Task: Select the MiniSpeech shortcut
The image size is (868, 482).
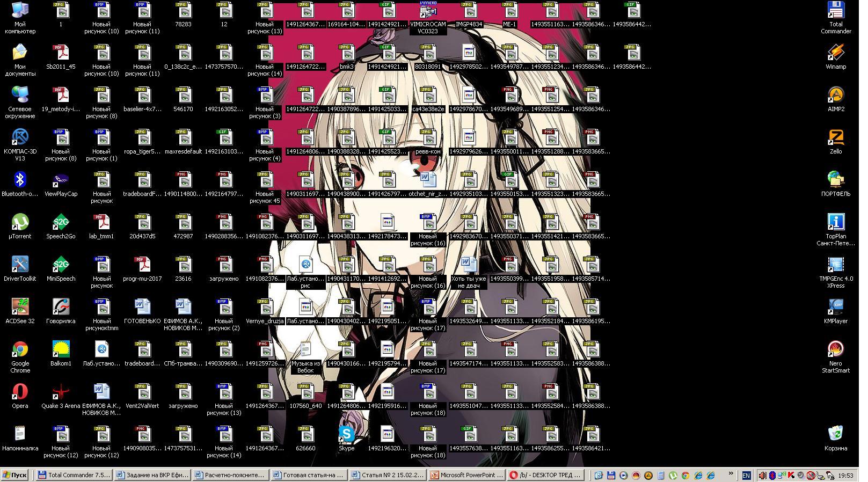Action: (x=61, y=269)
